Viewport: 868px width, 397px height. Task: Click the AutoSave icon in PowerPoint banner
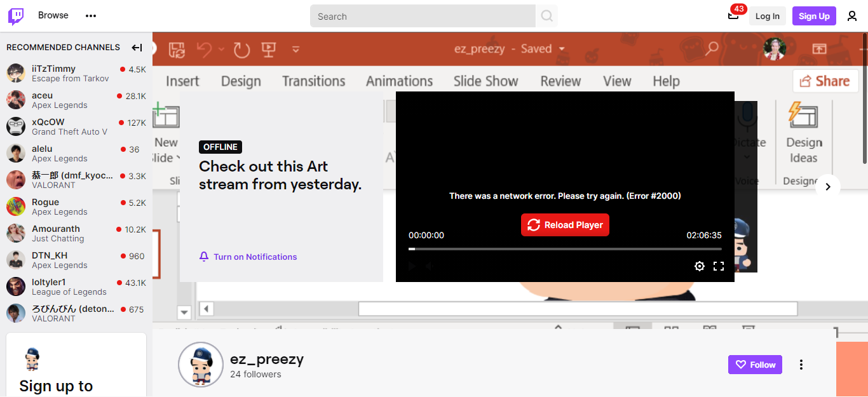[177, 49]
